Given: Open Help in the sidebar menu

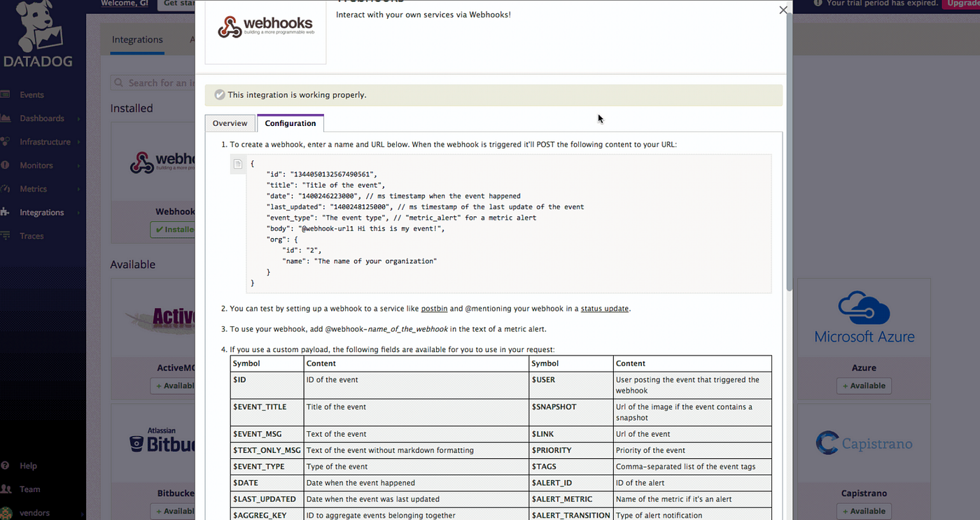Looking at the screenshot, I should pos(28,465).
